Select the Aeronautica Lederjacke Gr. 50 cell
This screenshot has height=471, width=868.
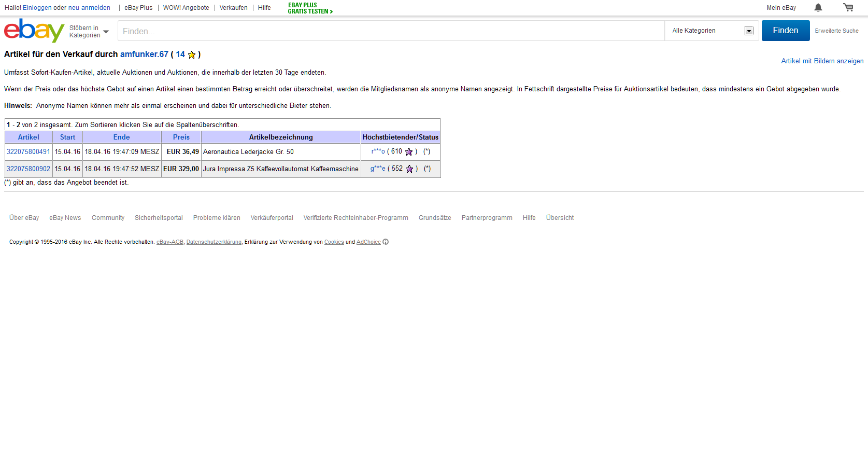(281, 151)
